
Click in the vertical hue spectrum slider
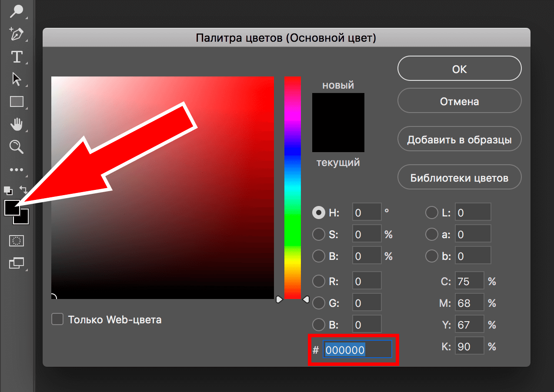[x=292, y=187]
